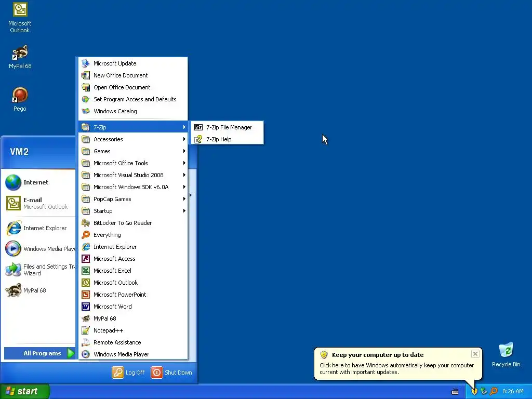532x399 pixels.
Task: Click the Everything magnifier tray icon
Action: click(x=494, y=391)
